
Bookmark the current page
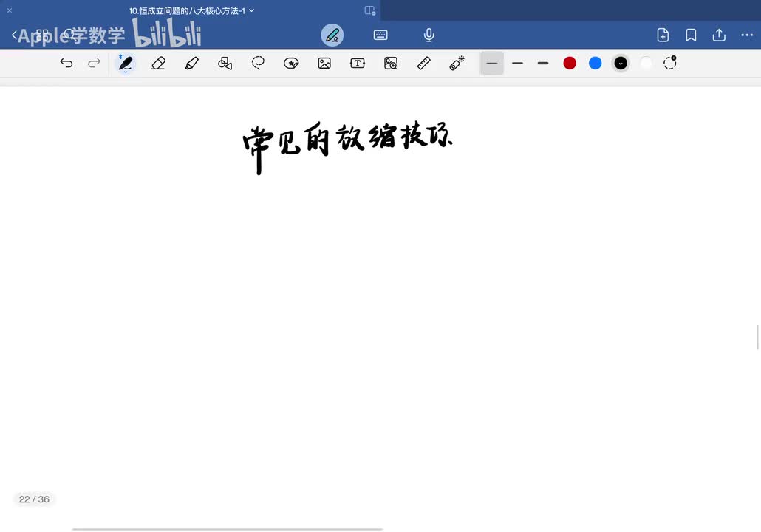point(691,35)
